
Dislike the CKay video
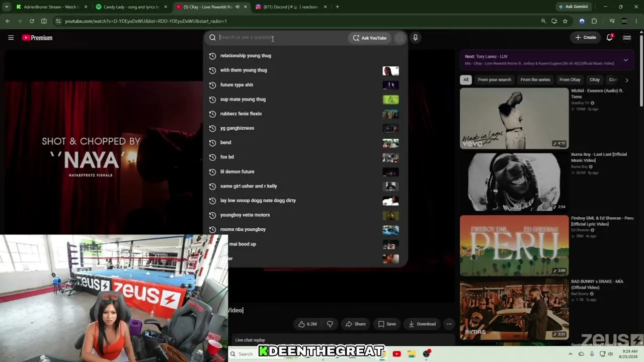pos(330,324)
